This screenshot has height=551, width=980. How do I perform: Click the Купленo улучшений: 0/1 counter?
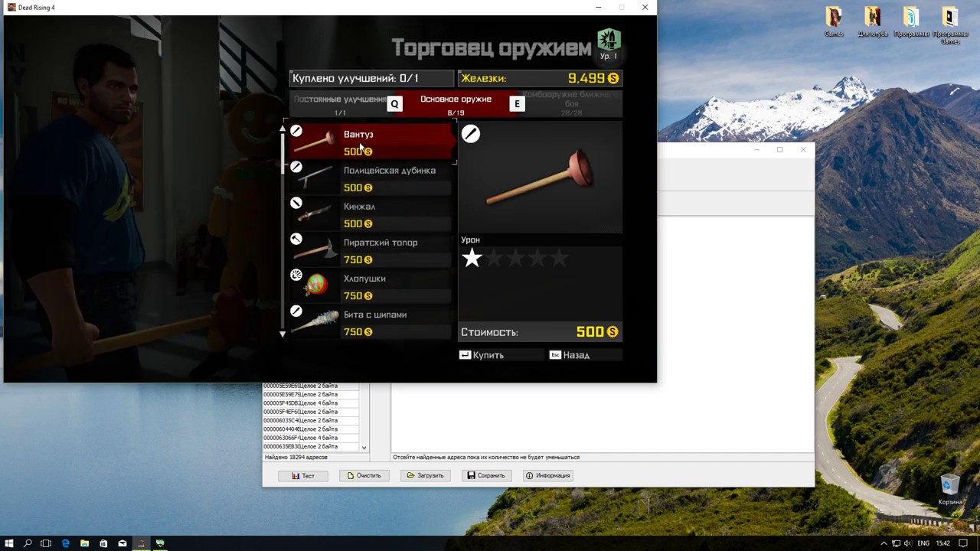(372, 78)
